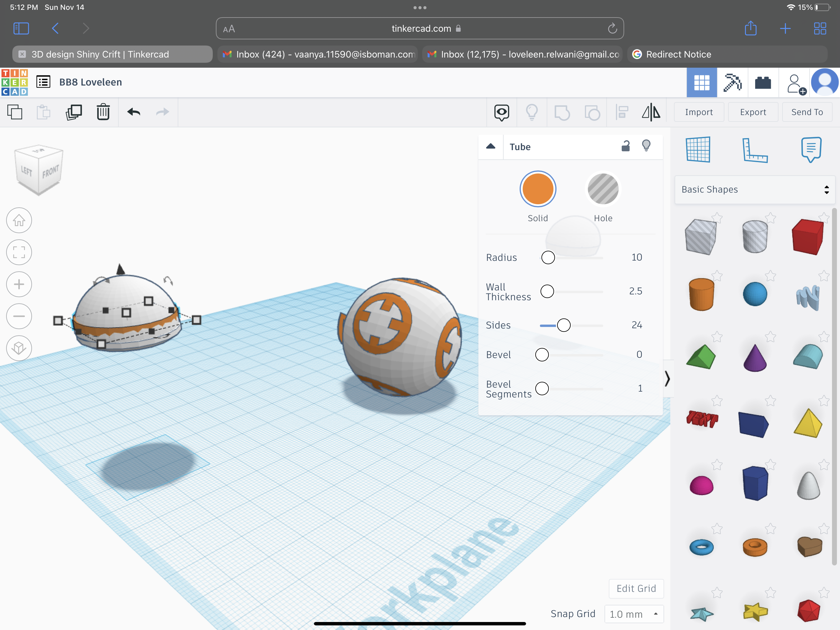Open the Basic Shapes dropdown
The width and height of the screenshot is (840, 630).
(x=755, y=189)
